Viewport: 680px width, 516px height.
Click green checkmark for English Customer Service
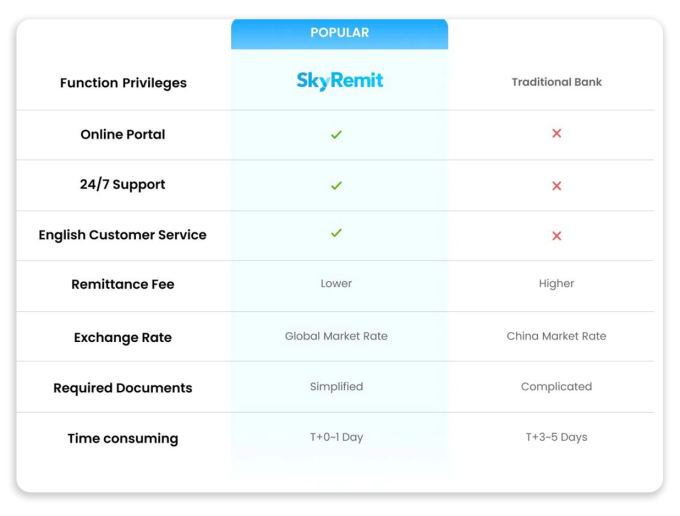coord(336,233)
